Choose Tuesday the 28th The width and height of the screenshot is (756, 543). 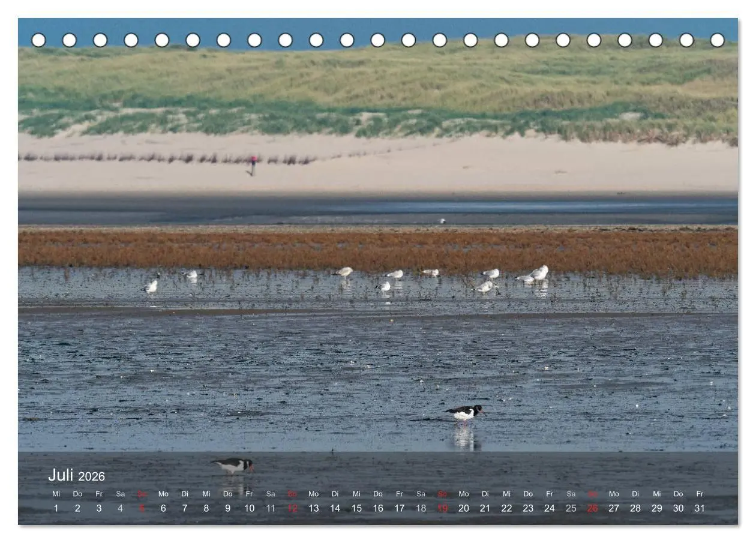pyautogui.click(x=635, y=508)
